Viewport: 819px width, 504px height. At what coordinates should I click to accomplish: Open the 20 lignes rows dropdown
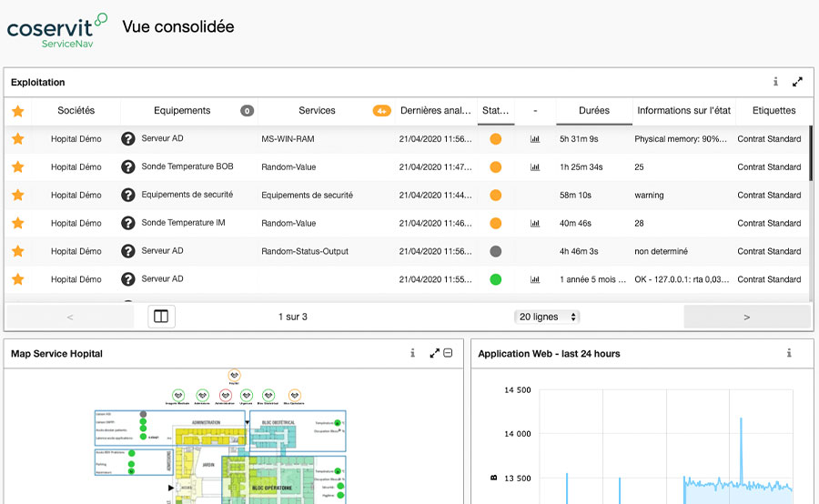547,317
